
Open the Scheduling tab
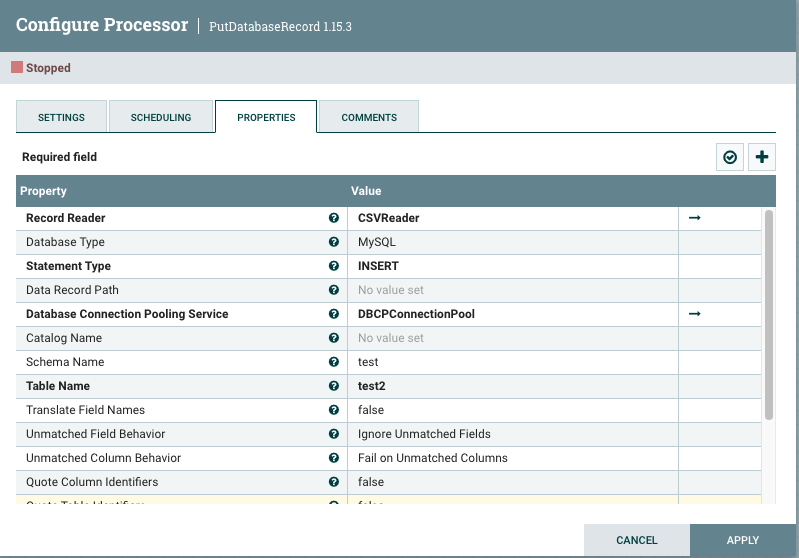coord(161,117)
